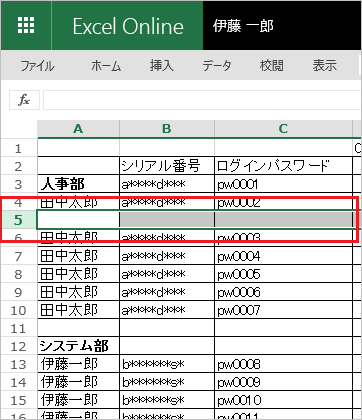
Task: Open the ファイル menu
Action: (x=38, y=66)
